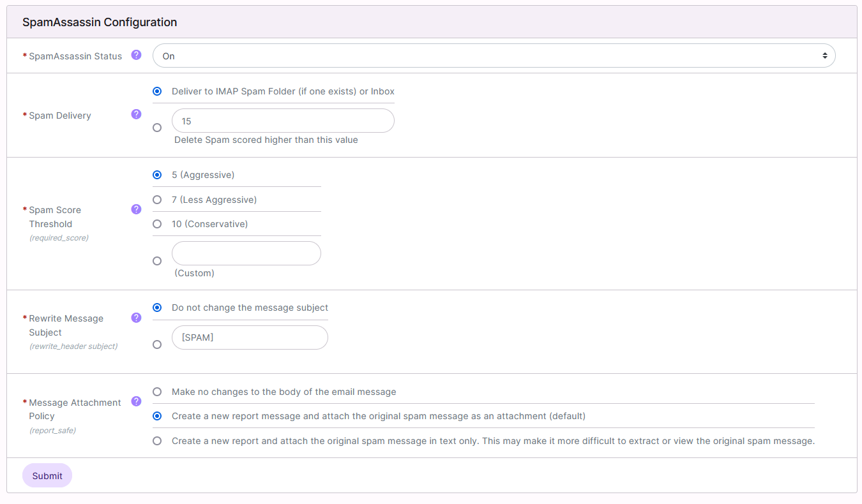
Task: Click the Spam Delivery label
Action: (60, 115)
